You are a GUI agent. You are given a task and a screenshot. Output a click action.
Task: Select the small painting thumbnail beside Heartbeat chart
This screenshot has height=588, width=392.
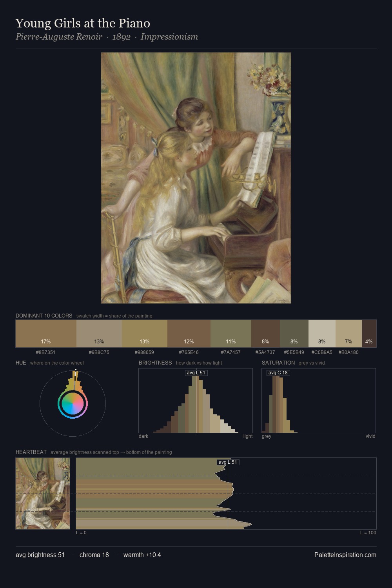(x=43, y=494)
